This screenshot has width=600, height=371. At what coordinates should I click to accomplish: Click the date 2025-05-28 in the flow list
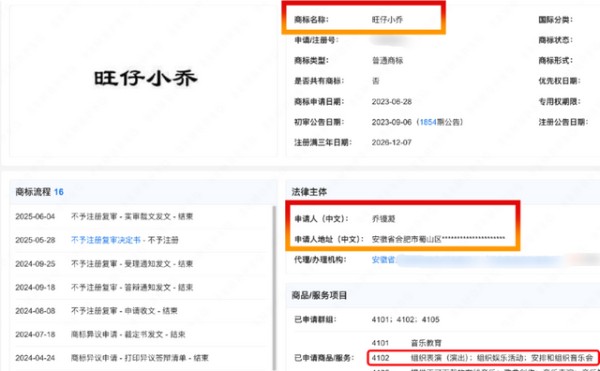(35, 240)
